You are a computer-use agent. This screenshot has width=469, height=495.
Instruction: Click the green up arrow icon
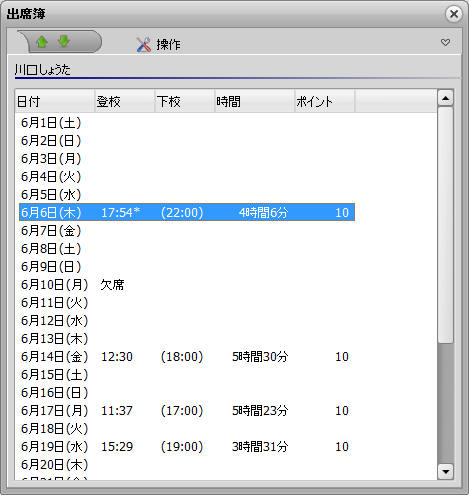click(42, 42)
